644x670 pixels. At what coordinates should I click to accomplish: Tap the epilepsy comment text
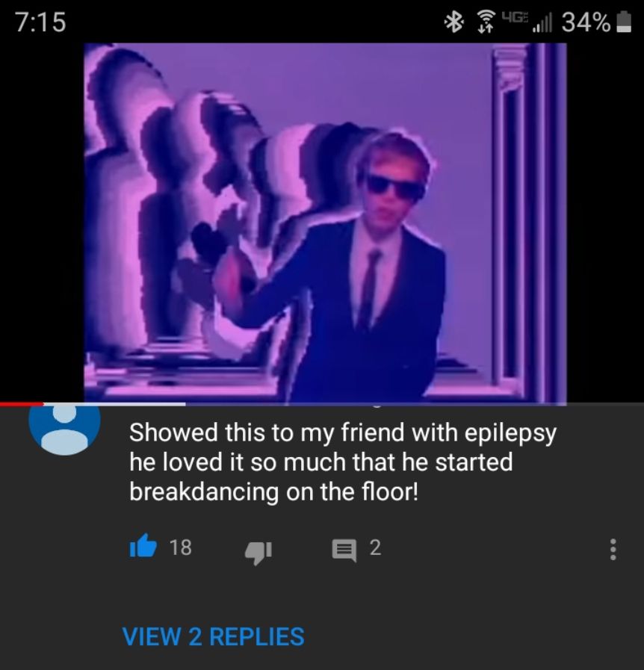(343, 462)
